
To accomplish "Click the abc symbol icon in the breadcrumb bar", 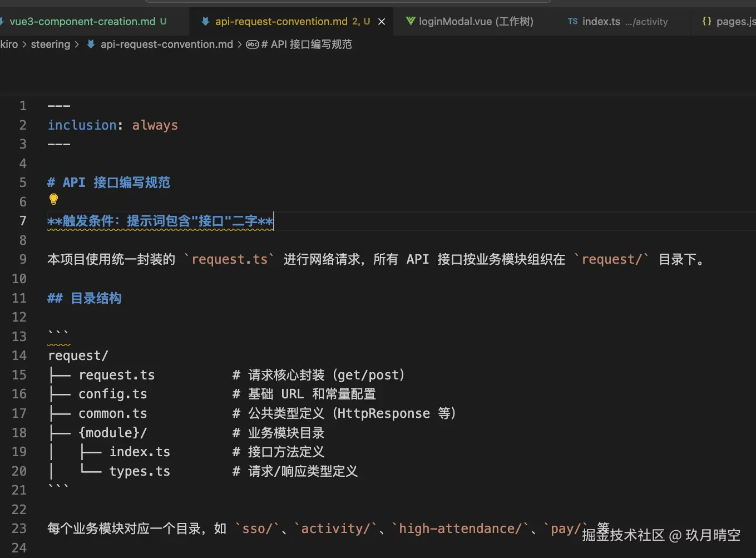I will point(253,44).
